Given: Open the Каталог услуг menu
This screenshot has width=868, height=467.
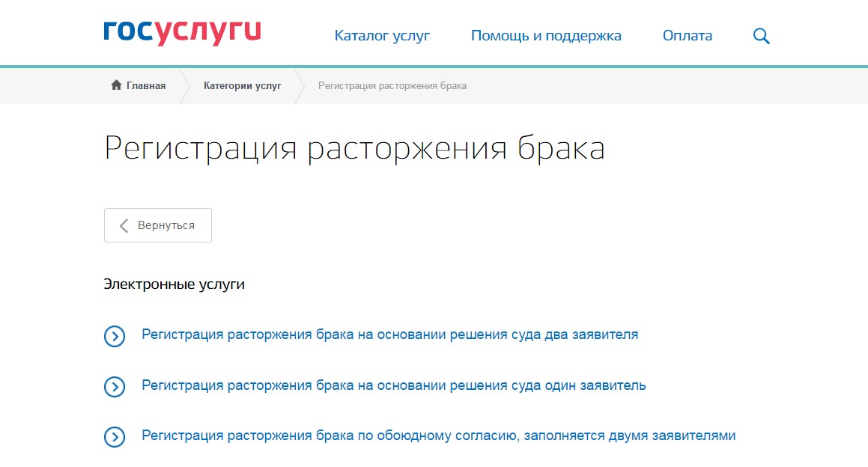Looking at the screenshot, I should pos(382,36).
